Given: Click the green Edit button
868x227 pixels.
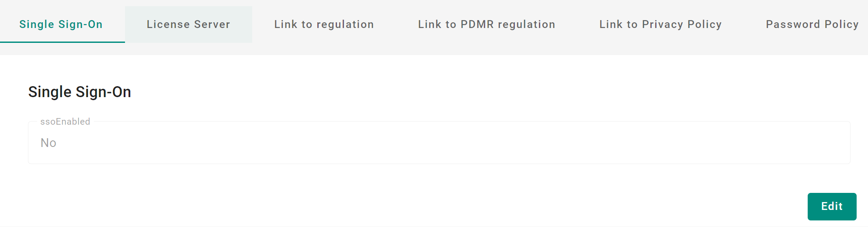Looking at the screenshot, I should pyautogui.click(x=832, y=206).
